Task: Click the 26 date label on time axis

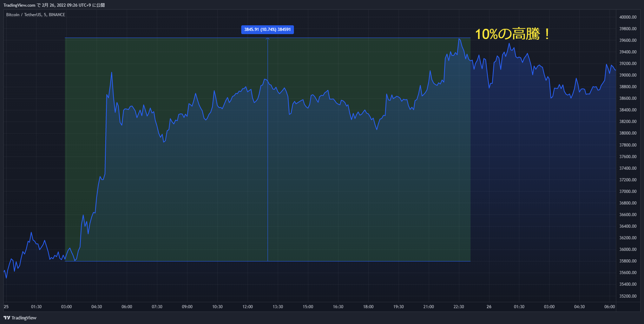Action: tap(489, 307)
